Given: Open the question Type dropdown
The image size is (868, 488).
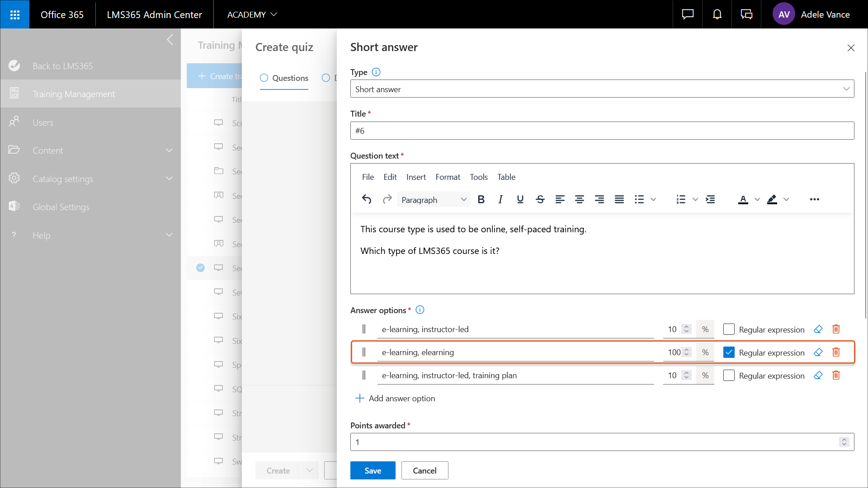Looking at the screenshot, I should (x=602, y=89).
